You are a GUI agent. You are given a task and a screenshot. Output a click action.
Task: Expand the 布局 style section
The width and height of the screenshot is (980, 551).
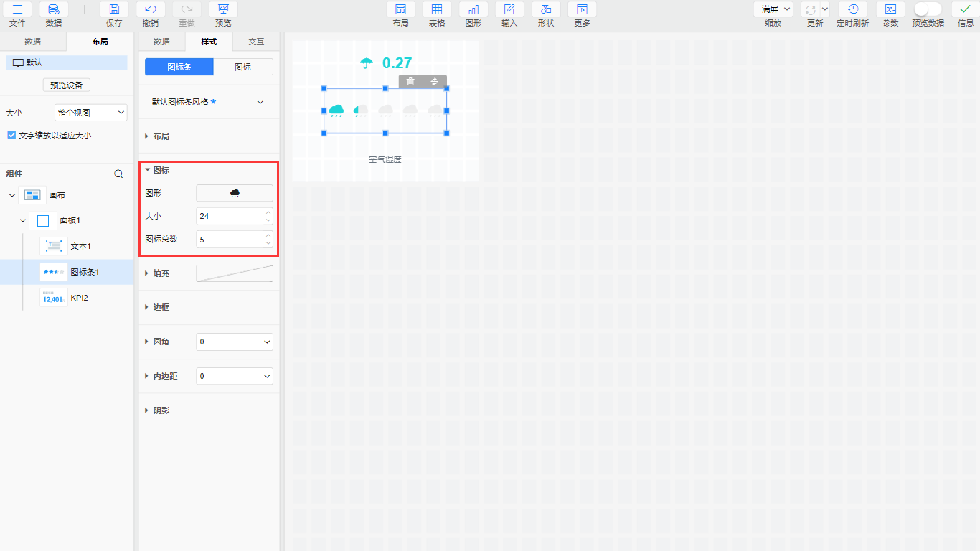pos(148,136)
